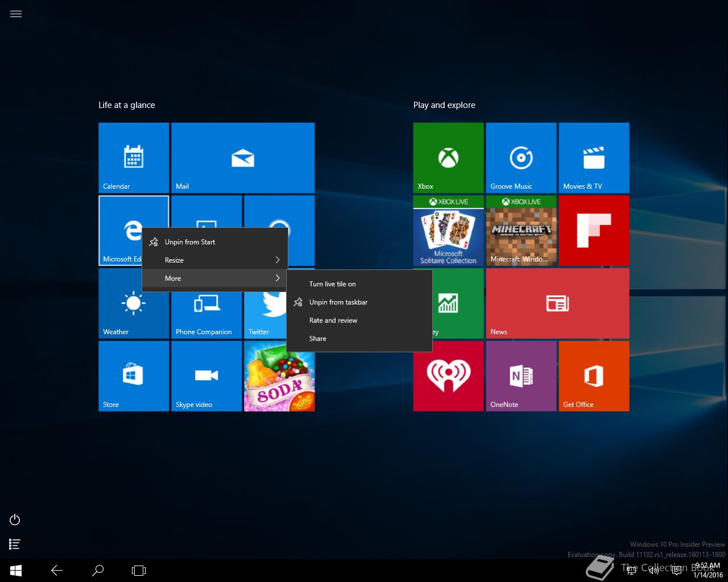Open the Calendar tile
The image size is (728, 582).
[134, 158]
